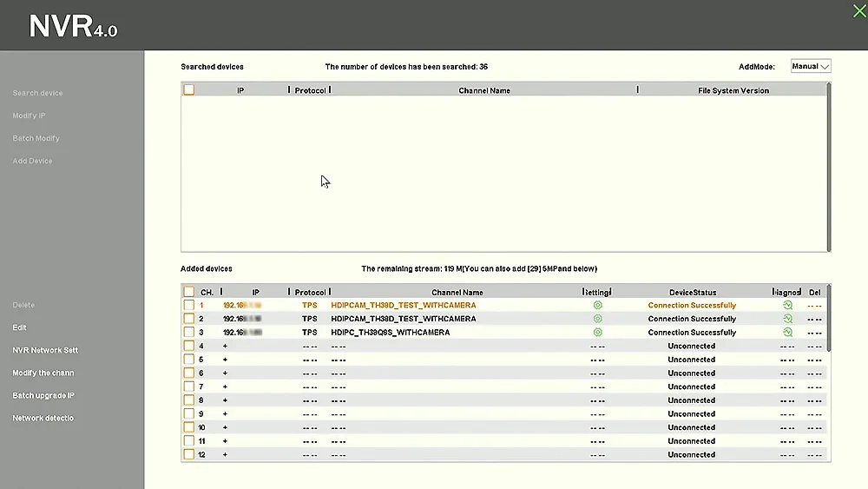This screenshot has width=868, height=489.
Task: Tick the checkbox for channel 10
Action: pos(188,427)
